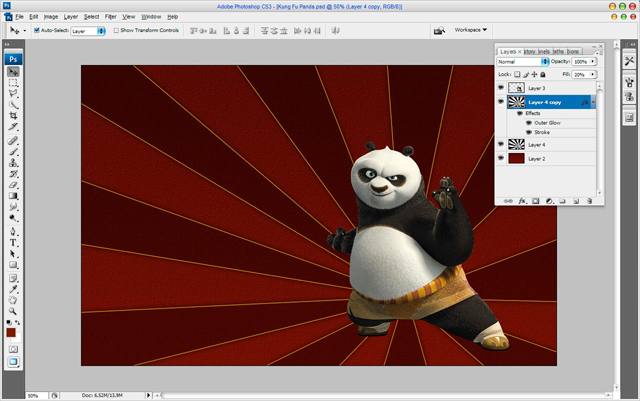Select the History Brush tool
Viewport: 640px width, 401px height.
pyautogui.click(x=13, y=174)
